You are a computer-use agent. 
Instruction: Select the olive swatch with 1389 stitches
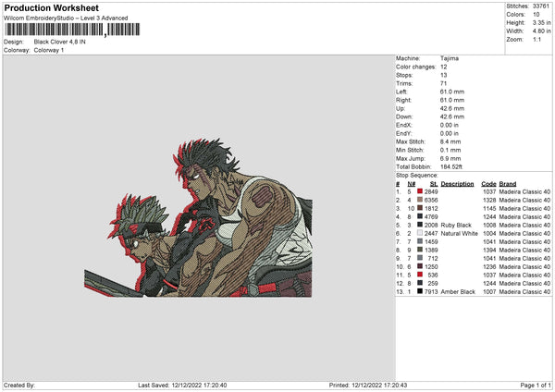coord(420,250)
